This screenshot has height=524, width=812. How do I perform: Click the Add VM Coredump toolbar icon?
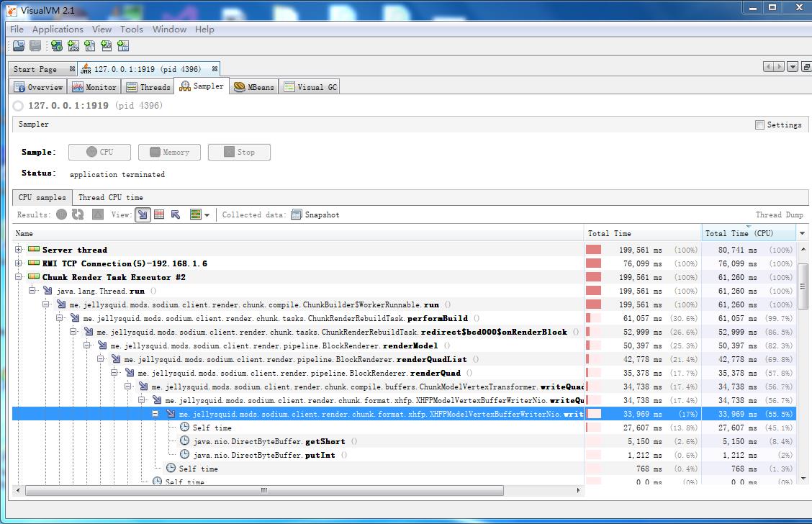pyautogui.click(x=89, y=46)
